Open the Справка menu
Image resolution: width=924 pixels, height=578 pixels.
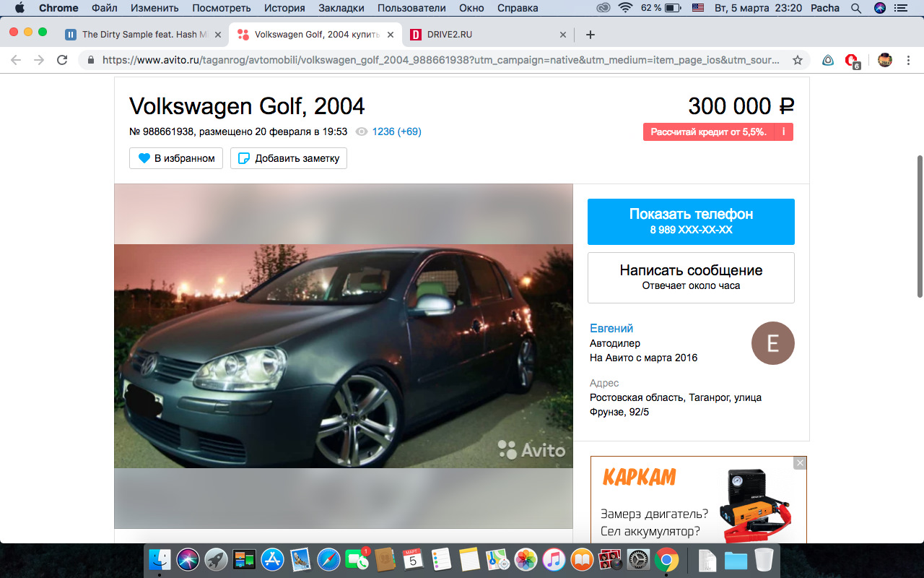tap(518, 8)
